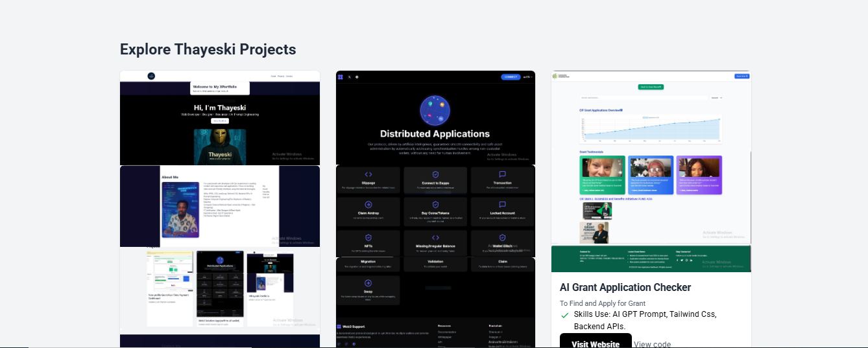This screenshot has height=348, width=868.
Task: Open the Distributed Applications hero thumbnail
Action: pos(435,117)
